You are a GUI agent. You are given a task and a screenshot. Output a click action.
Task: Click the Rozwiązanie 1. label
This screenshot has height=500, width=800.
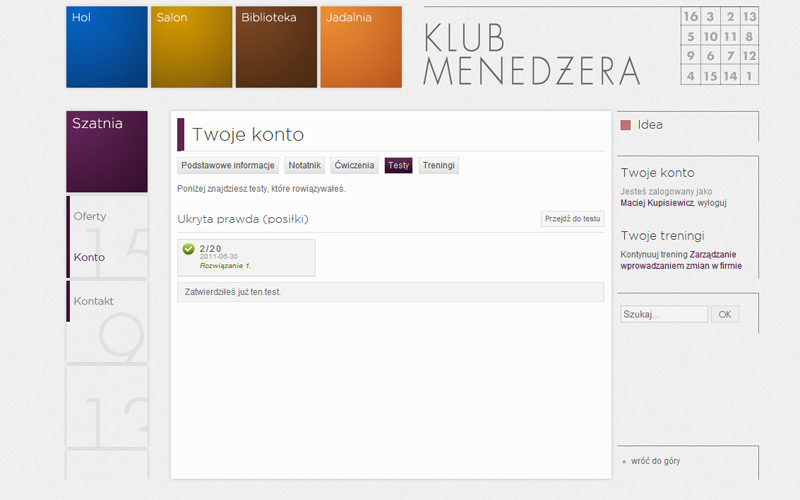click(226, 266)
